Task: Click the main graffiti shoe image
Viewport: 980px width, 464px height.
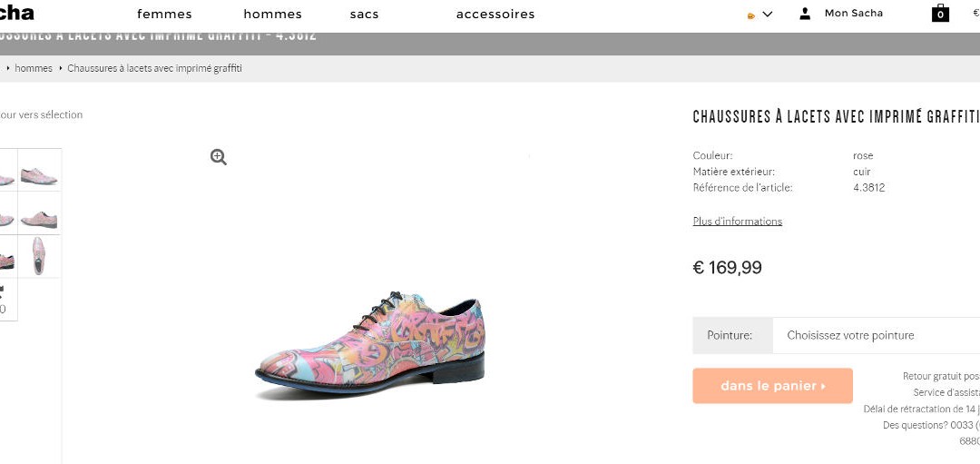Action: click(x=370, y=345)
